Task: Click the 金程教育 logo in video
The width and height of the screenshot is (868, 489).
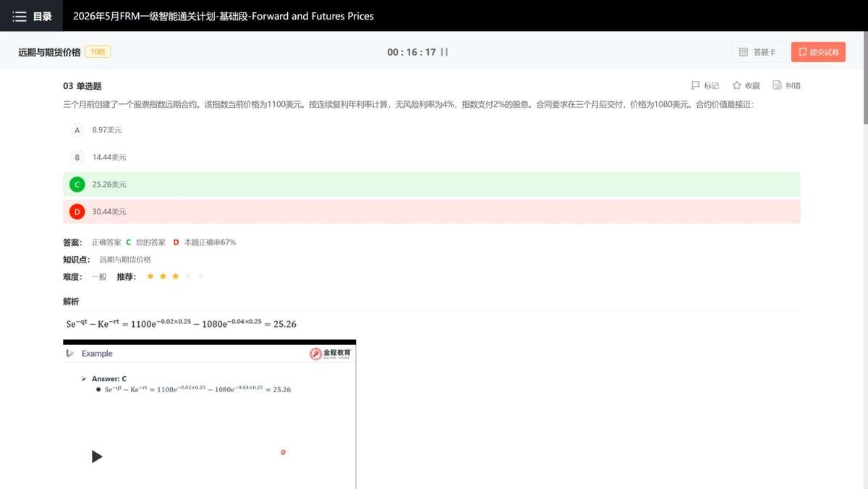Action: coord(331,354)
